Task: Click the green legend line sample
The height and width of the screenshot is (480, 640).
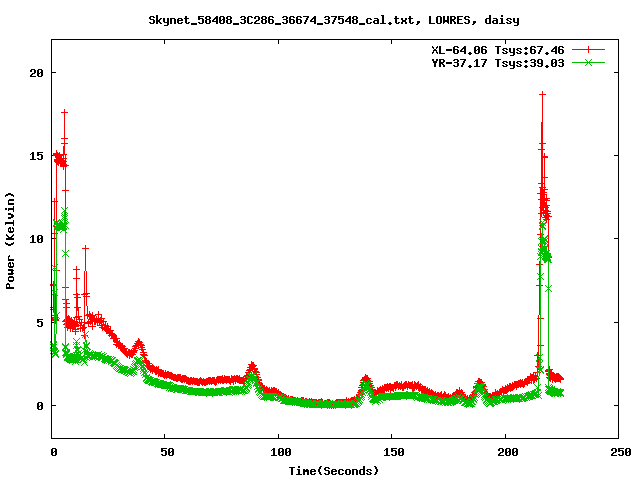Action: [588, 62]
